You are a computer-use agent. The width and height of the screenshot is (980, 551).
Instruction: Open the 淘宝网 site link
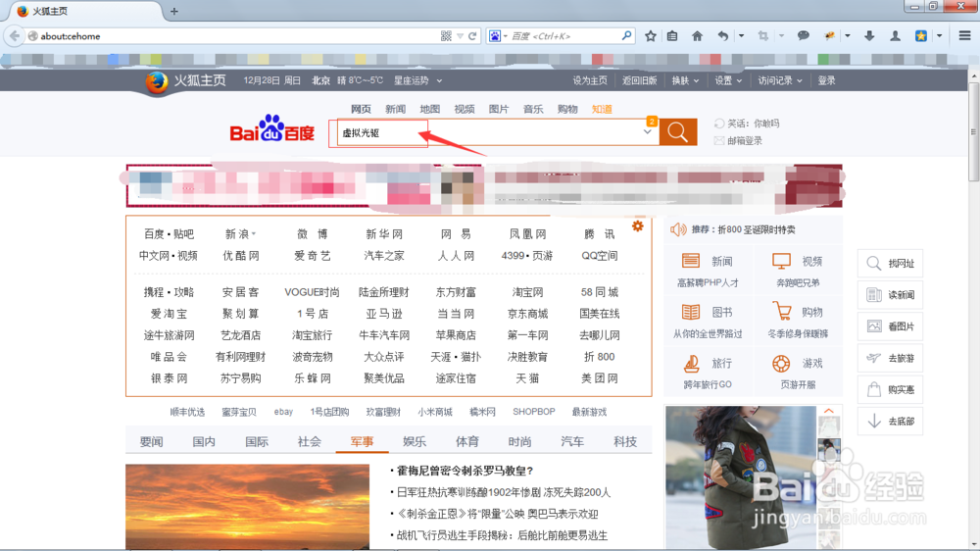pos(527,292)
